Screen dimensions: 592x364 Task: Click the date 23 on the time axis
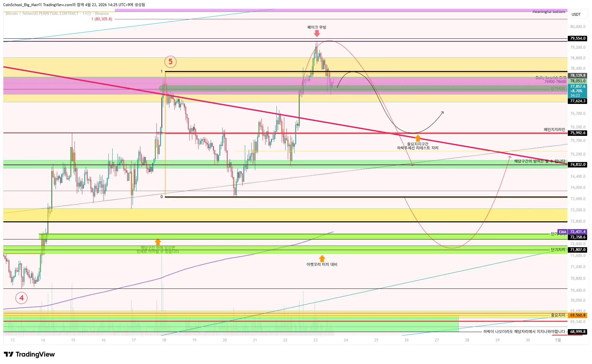[x=316, y=340]
